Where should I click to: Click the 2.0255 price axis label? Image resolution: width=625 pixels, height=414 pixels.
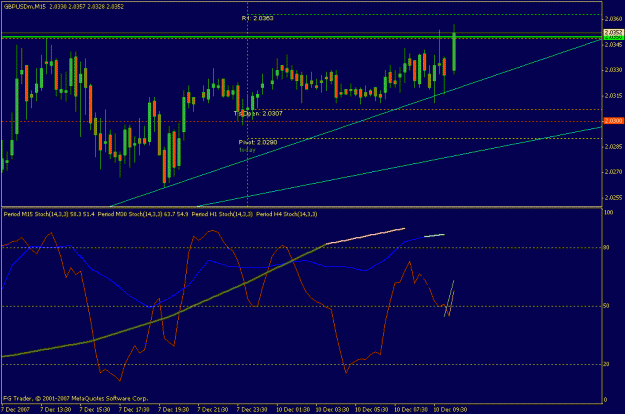(x=613, y=198)
